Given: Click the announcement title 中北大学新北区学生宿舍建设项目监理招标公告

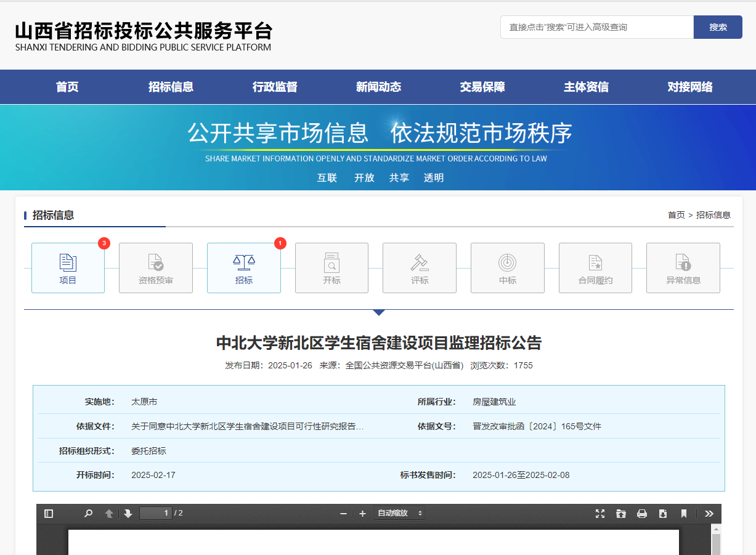Looking at the screenshot, I should pyautogui.click(x=378, y=342).
